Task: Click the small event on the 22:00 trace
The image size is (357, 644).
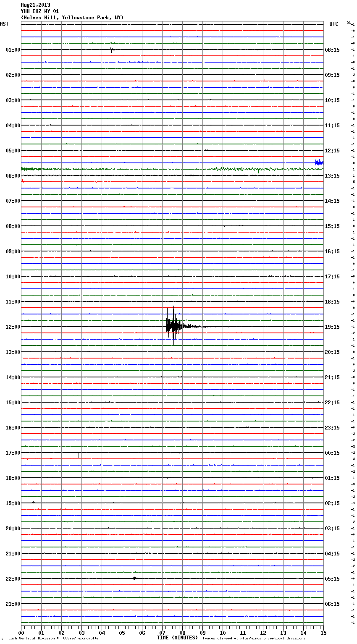Action: pyautogui.click(x=135, y=579)
